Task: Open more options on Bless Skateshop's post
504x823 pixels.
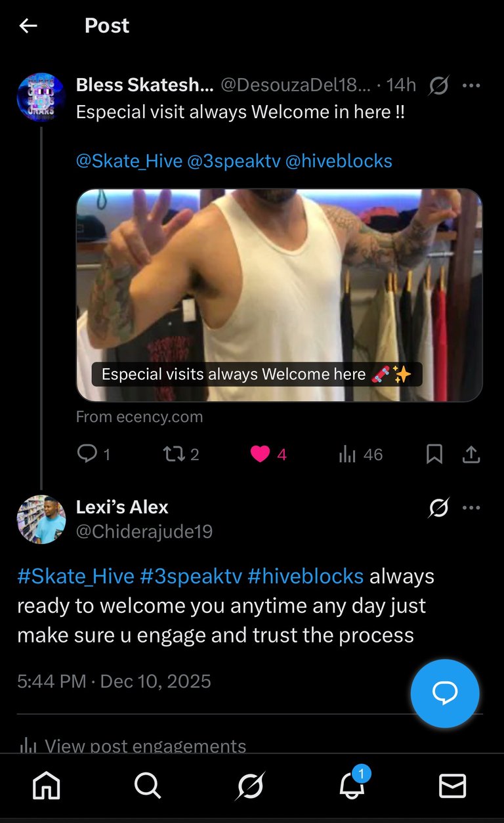Action: 471,85
